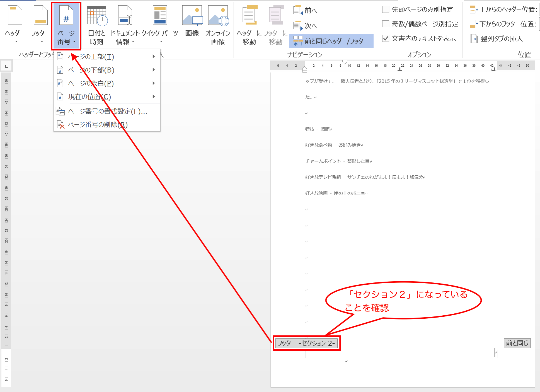540x392 pixels.
Task: Choose ページ番号の書式設定(F) menu item
Action: tap(107, 111)
